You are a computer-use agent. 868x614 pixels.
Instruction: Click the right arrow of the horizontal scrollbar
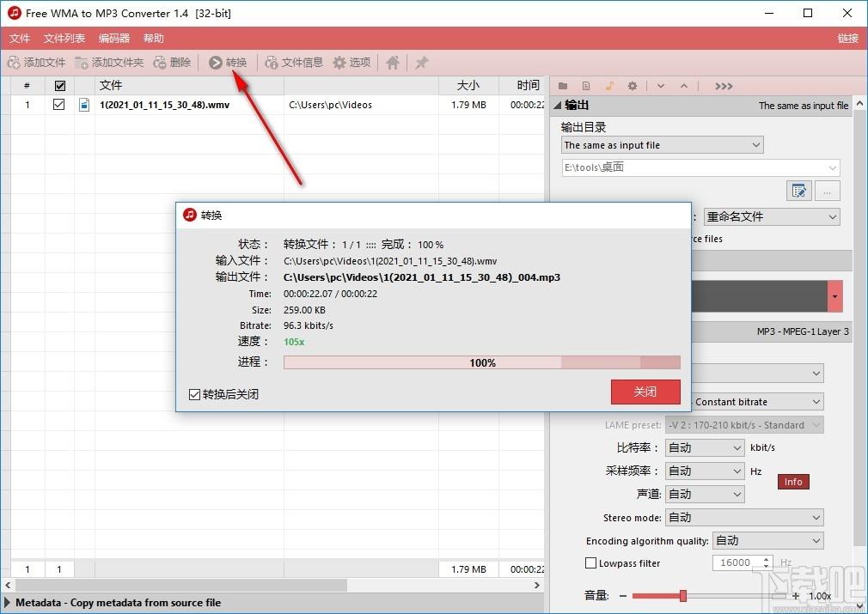pos(537,585)
